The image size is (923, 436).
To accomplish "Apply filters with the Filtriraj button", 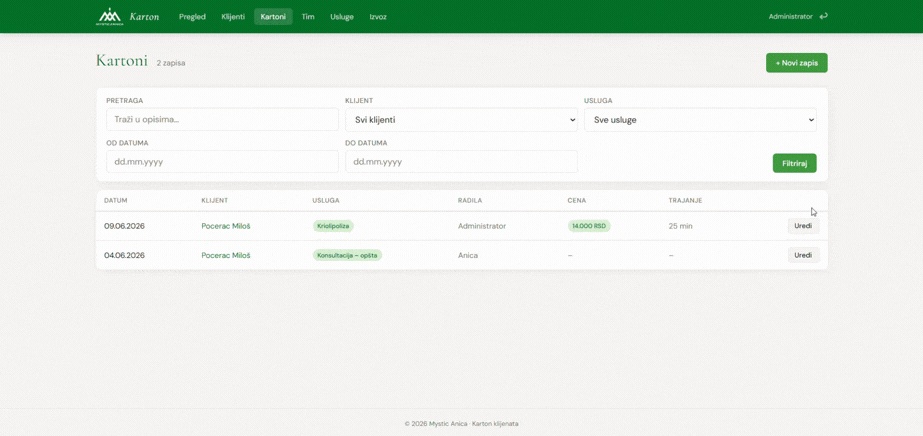I will (x=794, y=163).
